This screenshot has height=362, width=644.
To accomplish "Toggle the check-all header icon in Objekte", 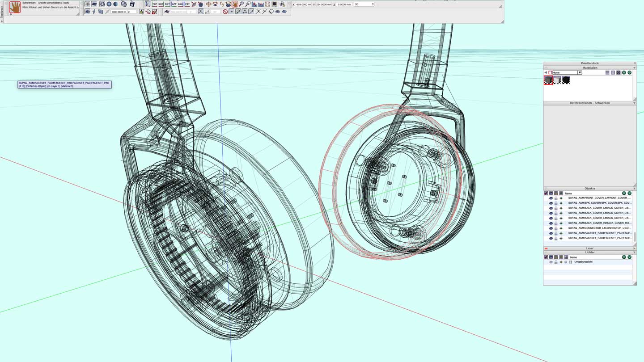I will point(546,193).
